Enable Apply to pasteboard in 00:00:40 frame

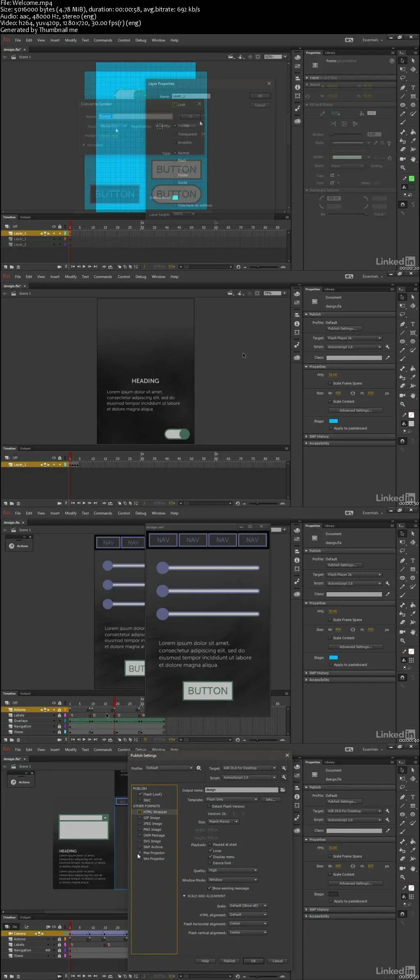(x=331, y=665)
